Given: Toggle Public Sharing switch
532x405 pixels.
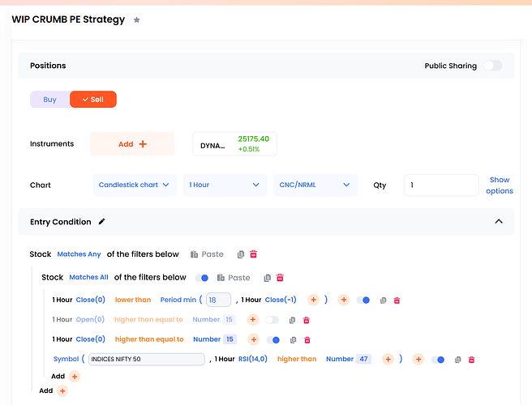Looking at the screenshot, I should 492,66.
